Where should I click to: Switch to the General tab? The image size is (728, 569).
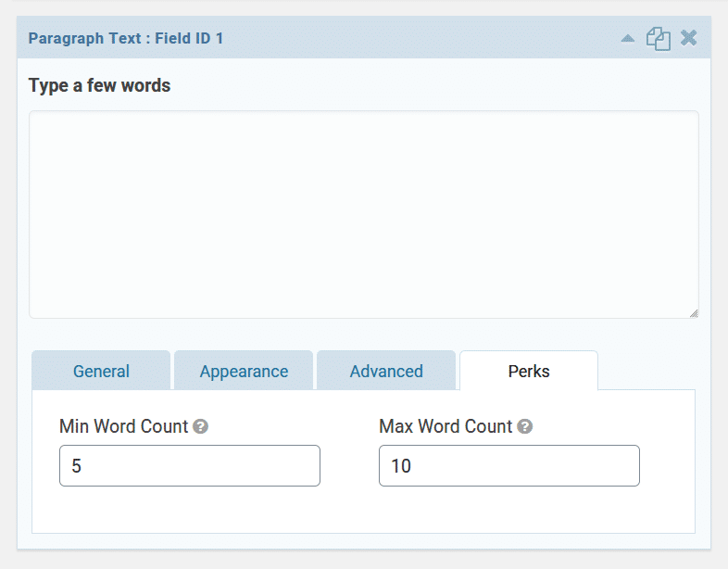point(101,371)
